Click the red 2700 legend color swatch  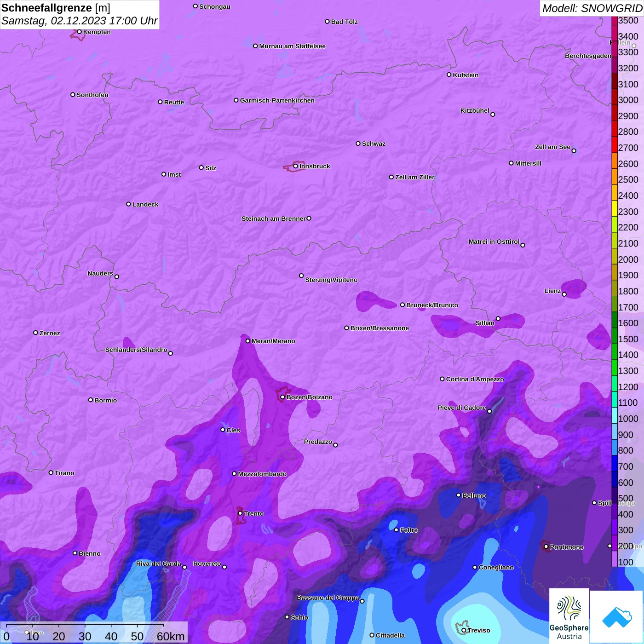point(615,145)
